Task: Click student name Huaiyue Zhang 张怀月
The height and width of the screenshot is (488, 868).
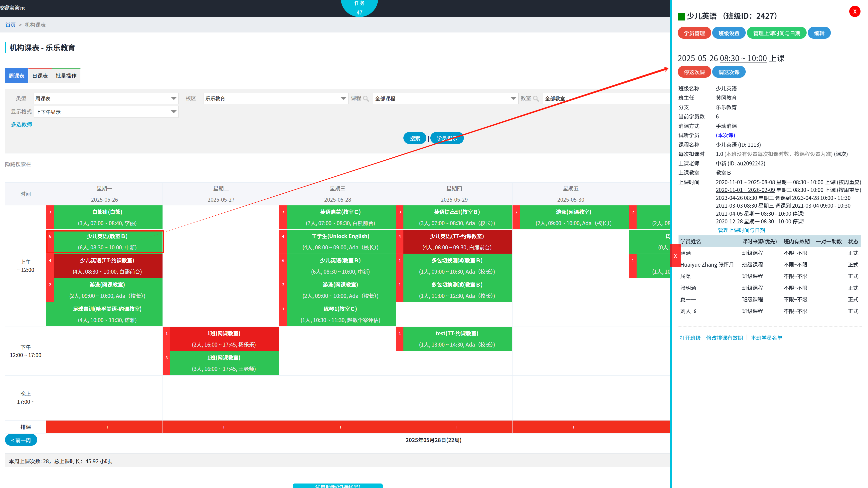Action: pos(706,265)
